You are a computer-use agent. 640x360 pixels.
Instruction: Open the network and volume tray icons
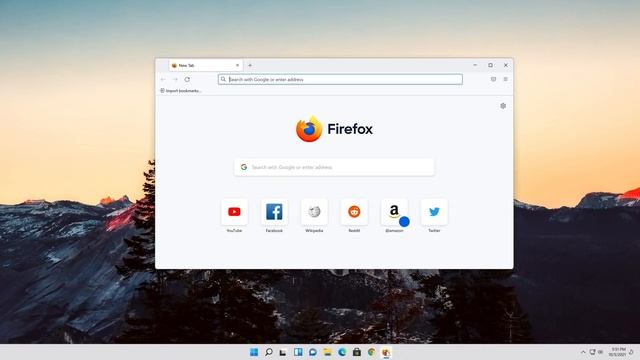click(x=596, y=352)
